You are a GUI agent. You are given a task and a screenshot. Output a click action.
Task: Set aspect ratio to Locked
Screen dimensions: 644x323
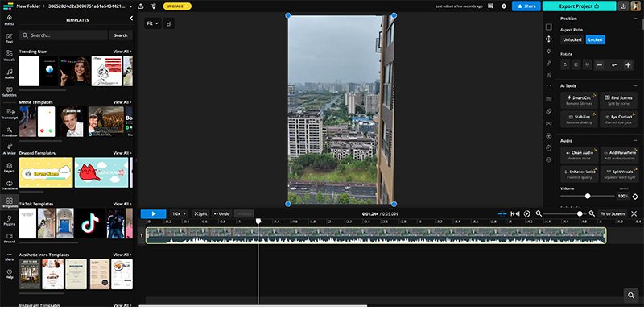[x=595, y=39]
